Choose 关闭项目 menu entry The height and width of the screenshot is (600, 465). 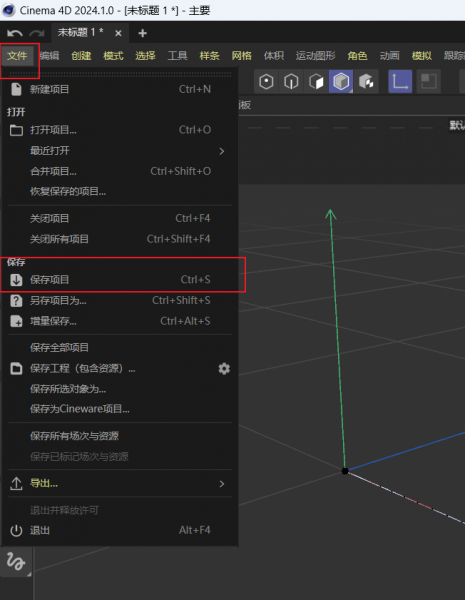point(120,218)
